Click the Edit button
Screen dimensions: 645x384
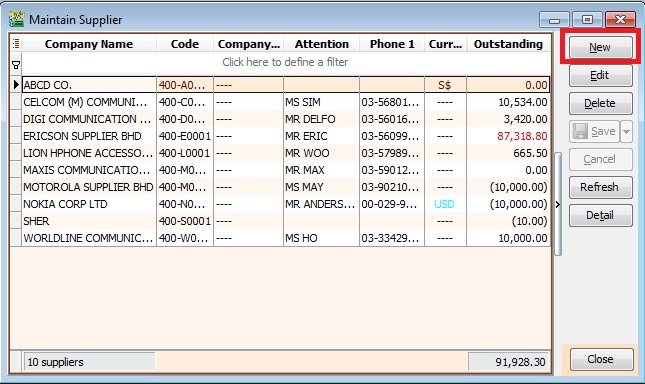[601, 75]
